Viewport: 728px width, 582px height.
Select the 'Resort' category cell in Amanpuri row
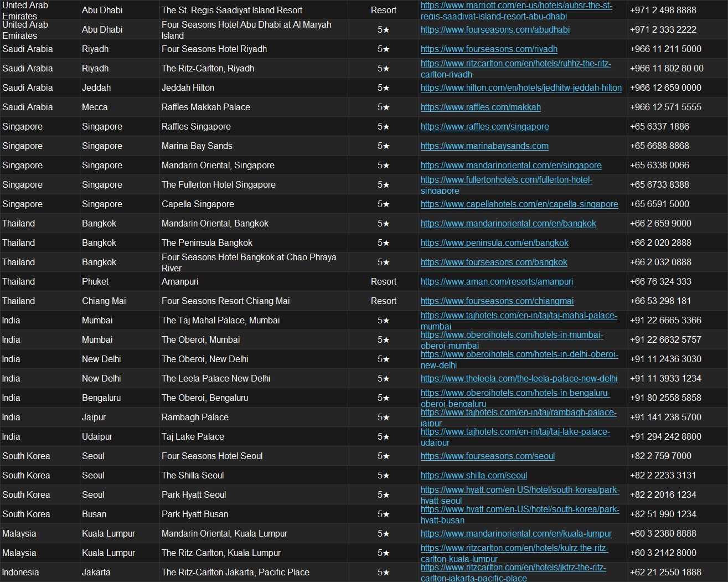click(x=384, y=282)
